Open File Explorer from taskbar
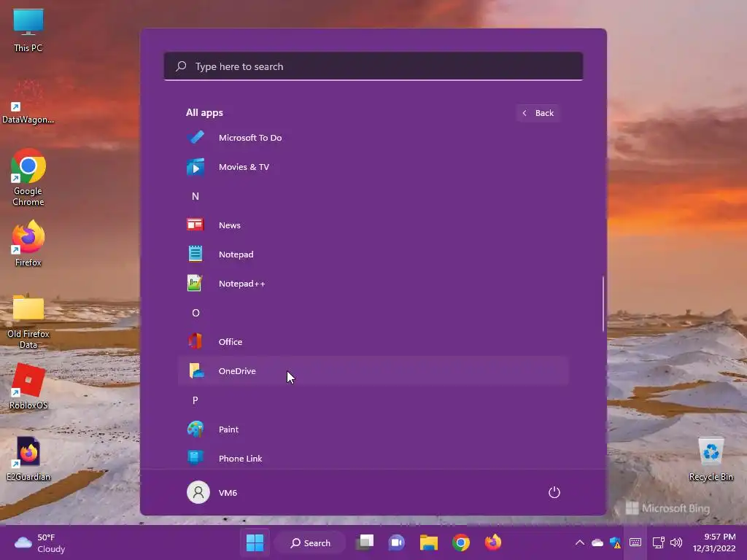The width and height of the screenshot is (747, 560). point(429,542)
